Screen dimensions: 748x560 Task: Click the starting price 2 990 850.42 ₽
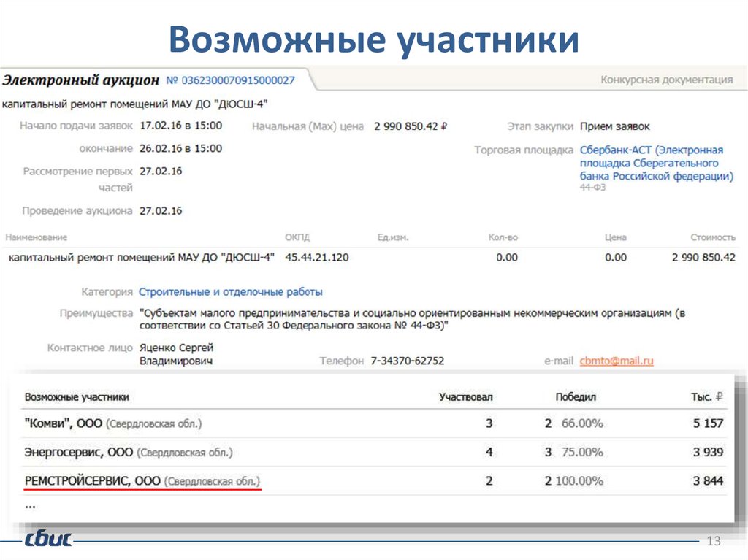pyautogui.click(x=411, y=126)
